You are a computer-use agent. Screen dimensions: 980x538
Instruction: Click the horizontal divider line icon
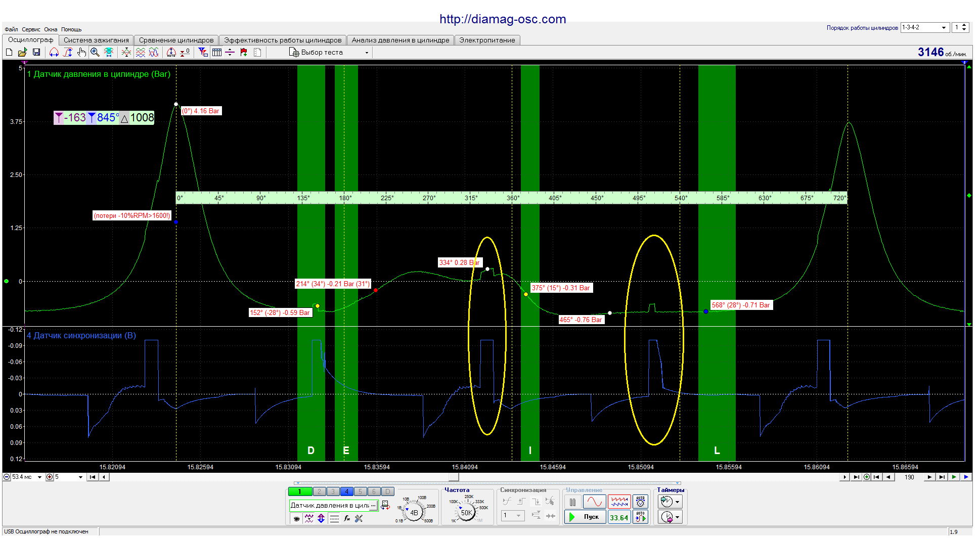pos(230,52)
